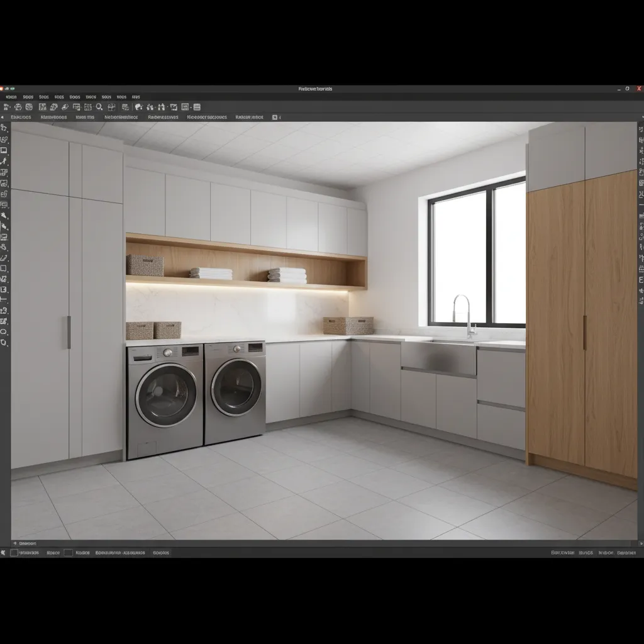Viewport: 644px width, 644px height.
Task: Open the Render teapot icon on the toolbar
Action: (x=139, y=106)
